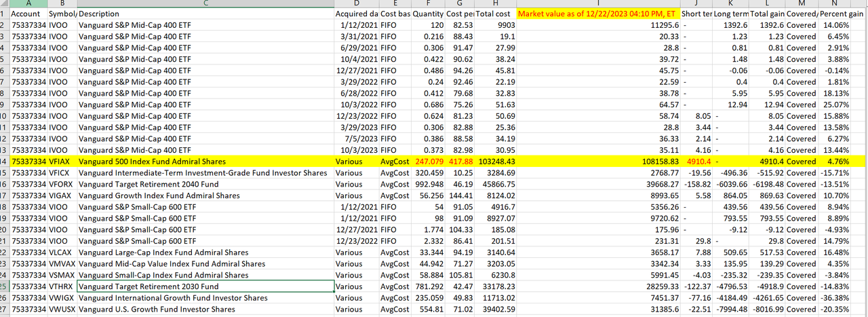Viewport: 868px width, 317px height.
Task: Select column C header
Action: point(205,3)
